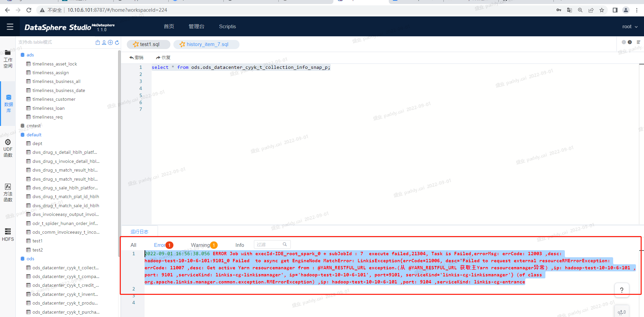Viewport: 644px width, 317px height.
Task: Open the tab list icon at top right
Action: (639, 42)
